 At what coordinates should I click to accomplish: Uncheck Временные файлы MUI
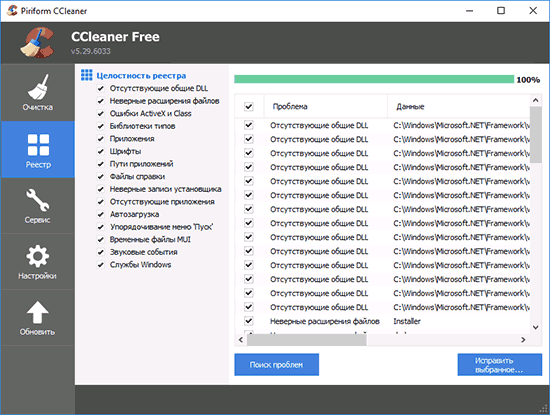(101, 240)
